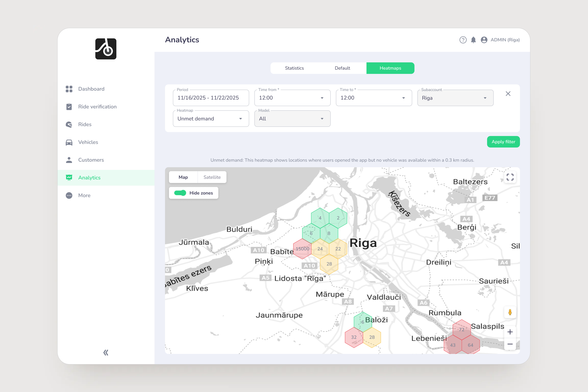Image resolution: width=588 pixels, height=392 pixels.
Task: Click the Jūrmala label on map
Action: [x=194, y=242]
